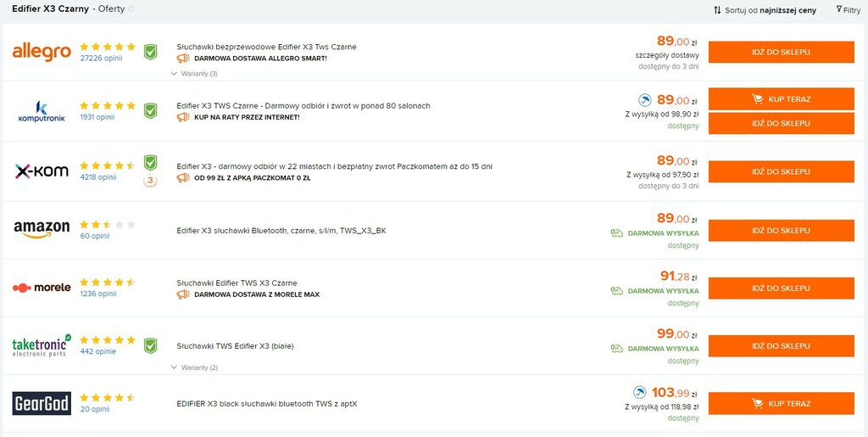The height and width of the screenshot is (437, 868).
Task: Open the Taketronic offer title Słuchawki TWS Edifier X3 (białe)
Action: (235, 346)
